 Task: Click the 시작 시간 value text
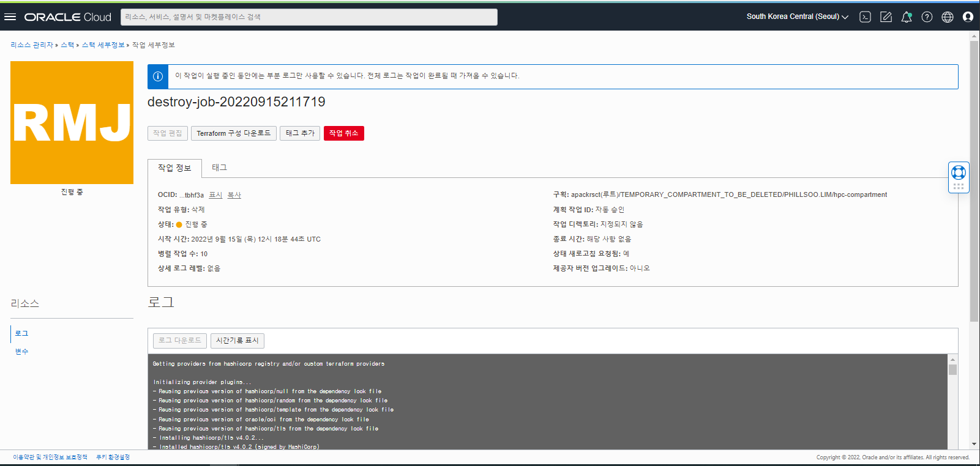coord(256,239)
